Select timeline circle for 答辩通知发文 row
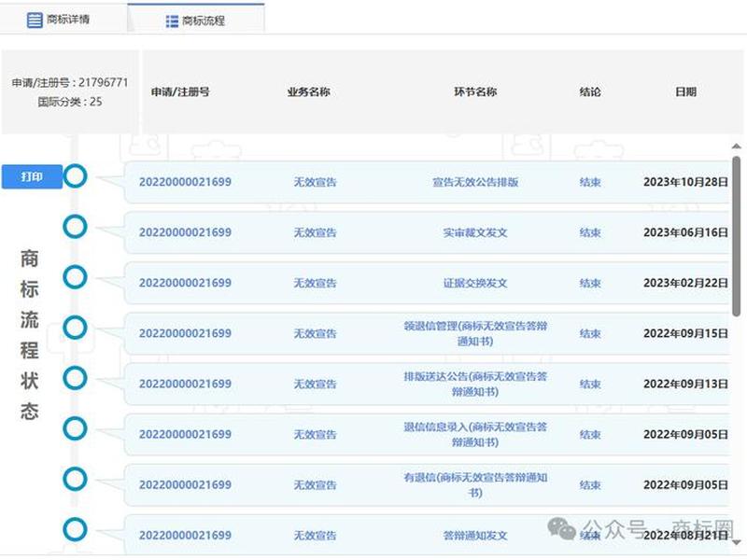 [x=75, y=529]
